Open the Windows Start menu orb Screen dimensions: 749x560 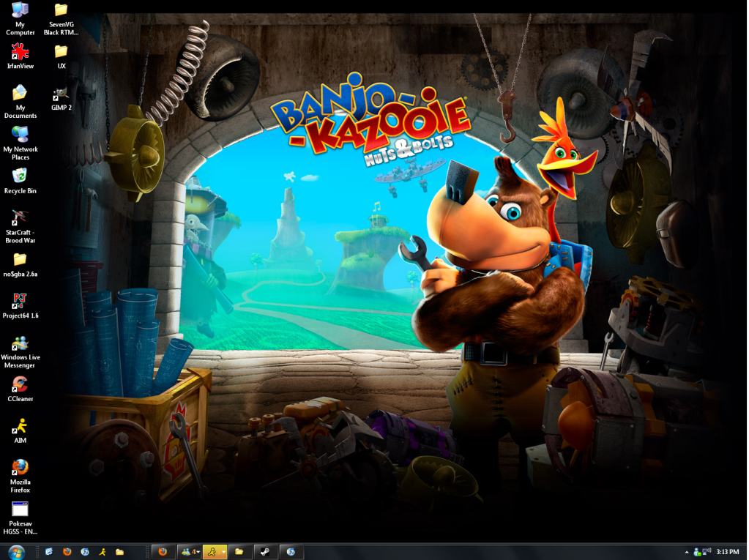[16, 551]
